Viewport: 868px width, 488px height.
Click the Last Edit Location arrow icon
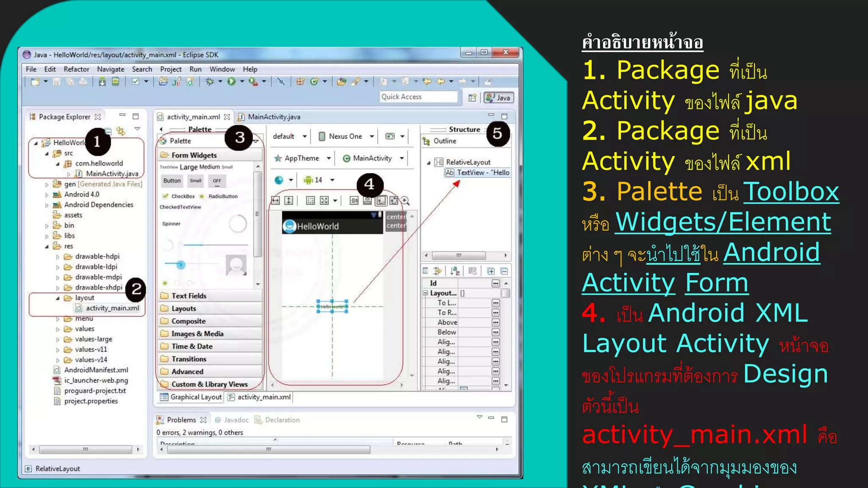coord(427,81)
